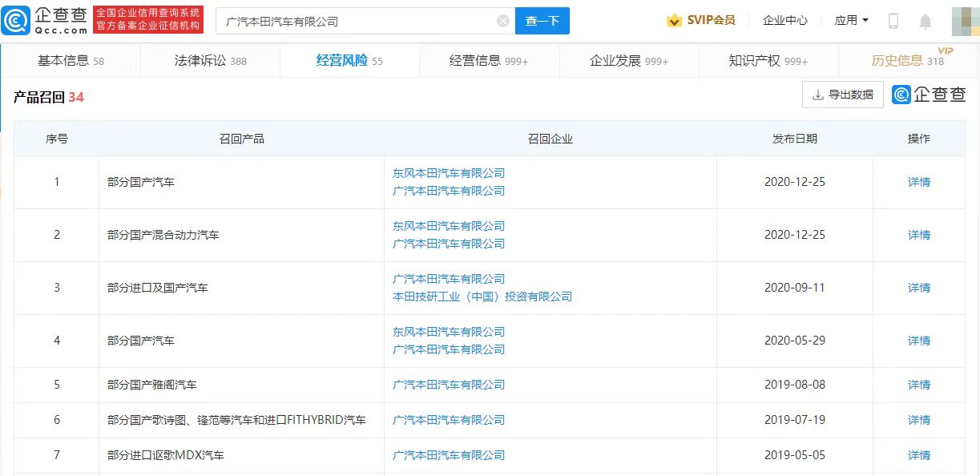Viewport: 980px width, 476px height.
Task: Open 详情 for the 雅阁 recall row
Action: pos(919,385)
